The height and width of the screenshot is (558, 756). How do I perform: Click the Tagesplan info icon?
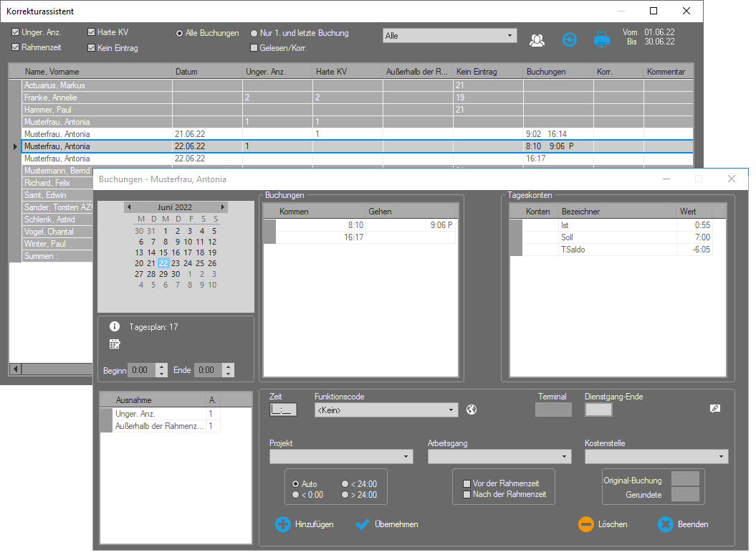click(x=114, y=326)
